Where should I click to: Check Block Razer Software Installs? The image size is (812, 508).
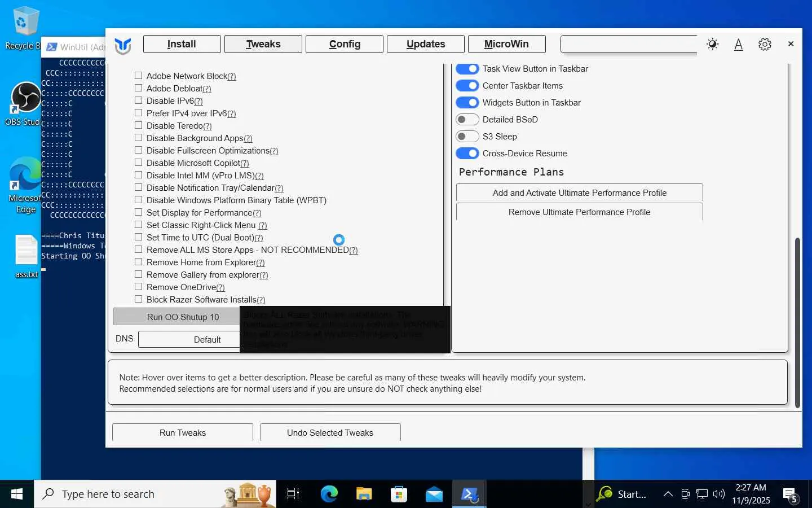[138, 299]
